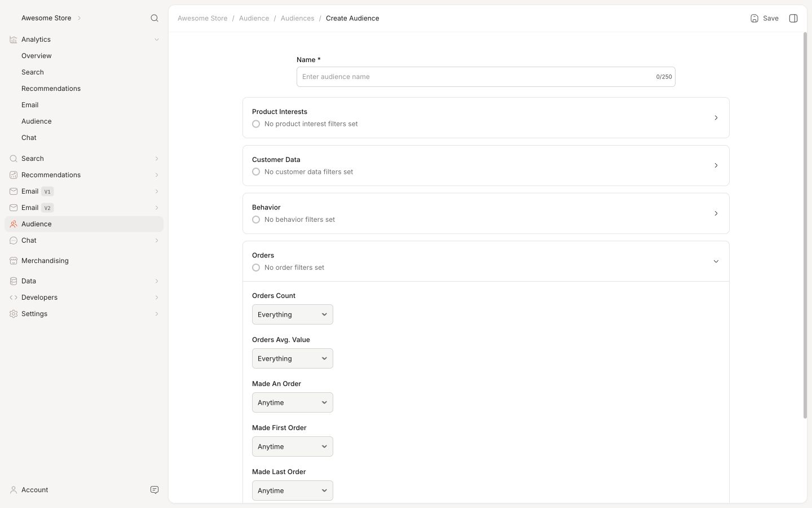Click the Product Interests status circle
Screen dimensions: 812x508
tap(256, 124)
